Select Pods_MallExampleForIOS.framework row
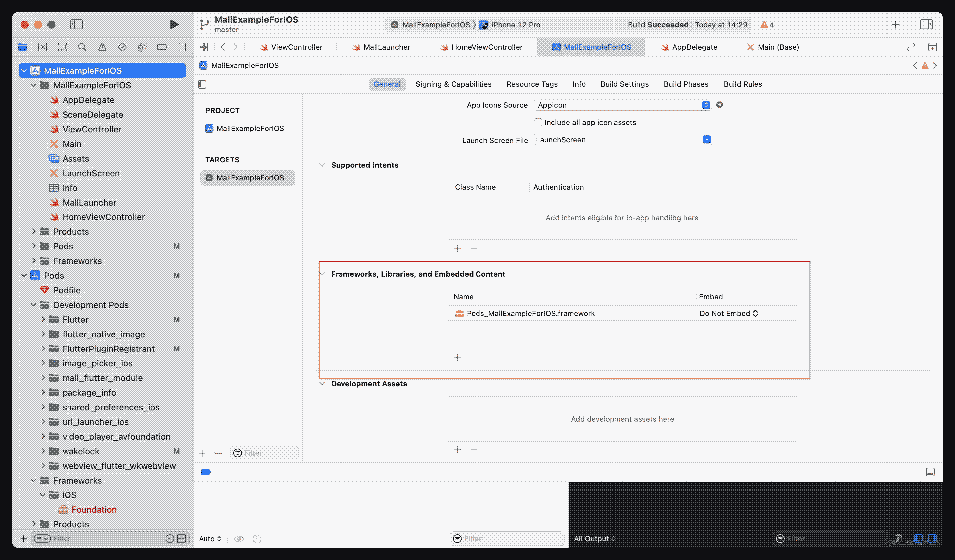The image size is (955, 560). pyautogui.click(x=622, y=313)
